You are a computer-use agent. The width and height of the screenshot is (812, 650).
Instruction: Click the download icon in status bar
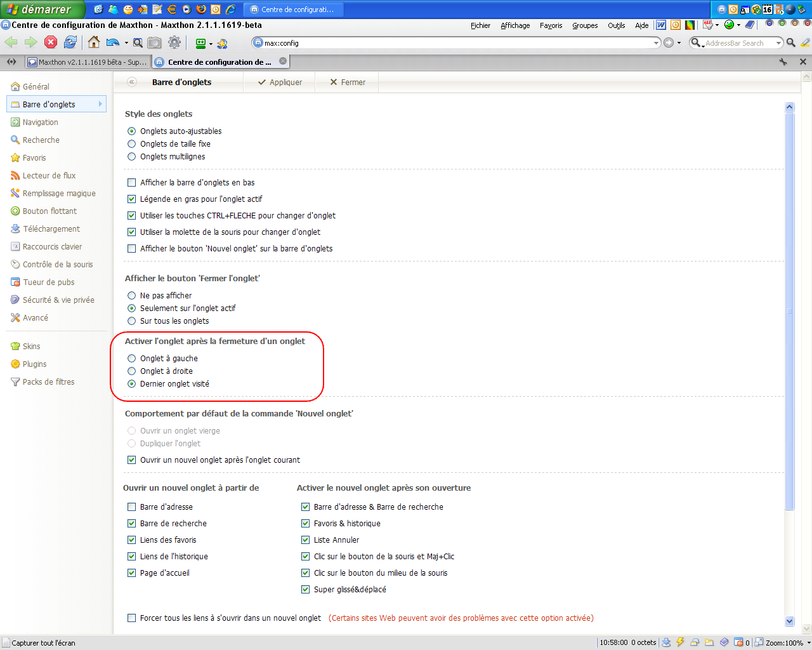pos(666,642)
